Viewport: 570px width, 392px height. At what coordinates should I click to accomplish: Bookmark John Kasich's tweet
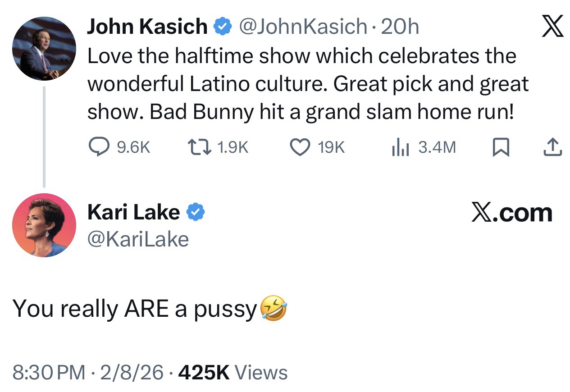coord(501,147)
